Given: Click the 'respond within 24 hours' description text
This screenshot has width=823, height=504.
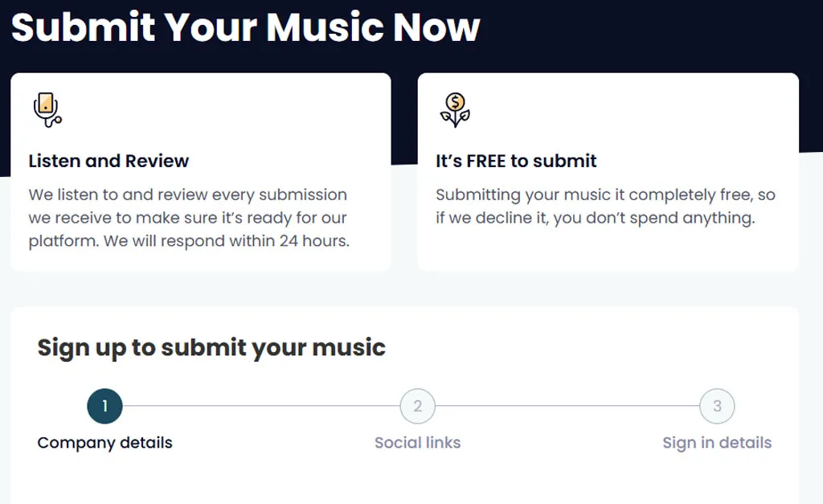Looking at the screenshot, I should [189, 217].
